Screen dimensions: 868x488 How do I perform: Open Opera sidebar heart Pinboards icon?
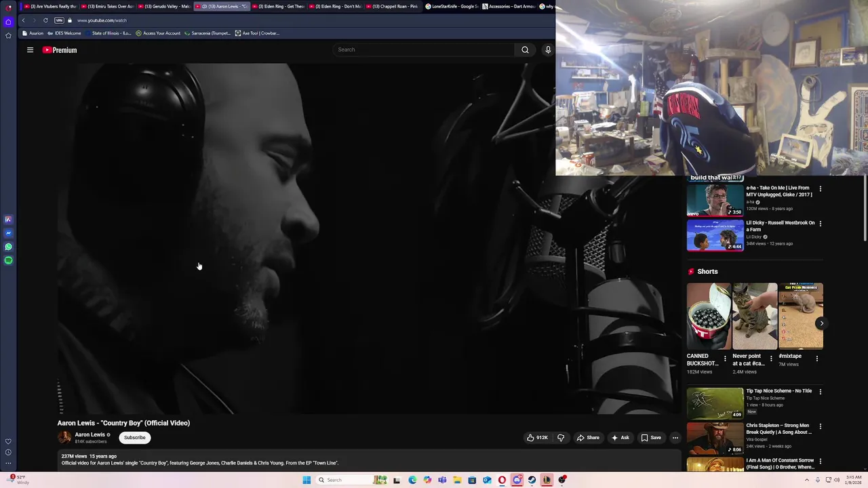click(8, 441)
